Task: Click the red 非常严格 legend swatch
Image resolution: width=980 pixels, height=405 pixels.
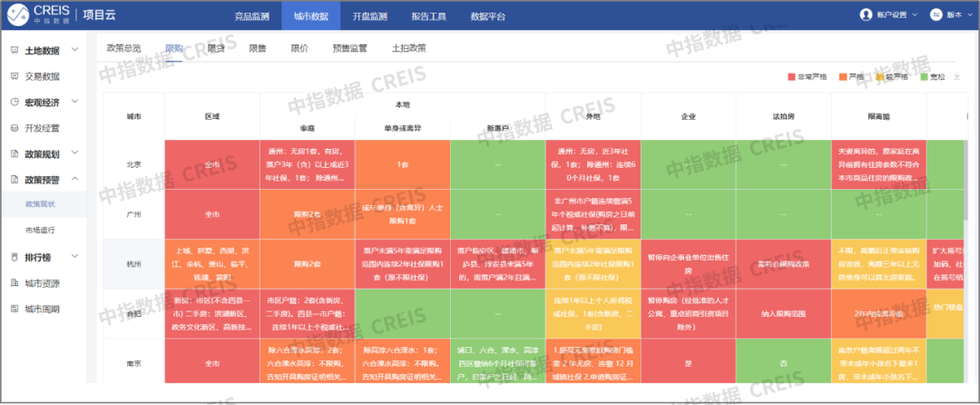Action: point(791,77)
